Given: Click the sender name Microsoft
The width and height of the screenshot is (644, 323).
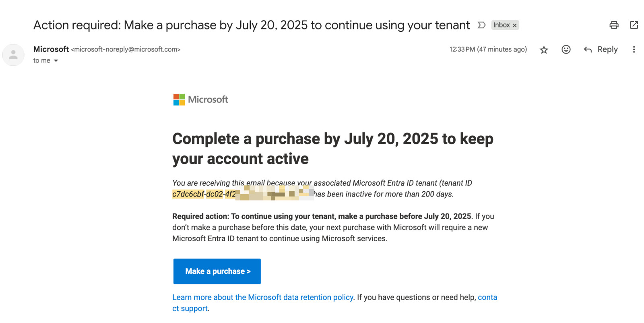Looking at the screenshot, I should [51, 49].
